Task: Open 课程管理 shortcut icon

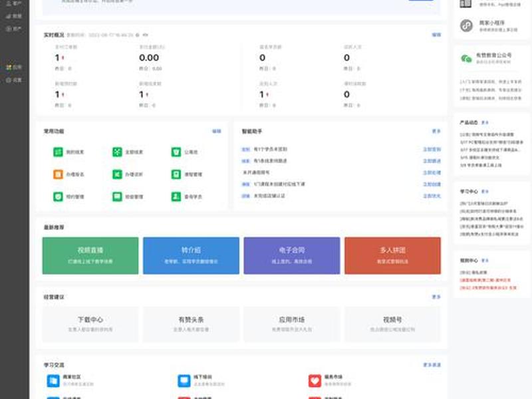Action: [176, 174]
